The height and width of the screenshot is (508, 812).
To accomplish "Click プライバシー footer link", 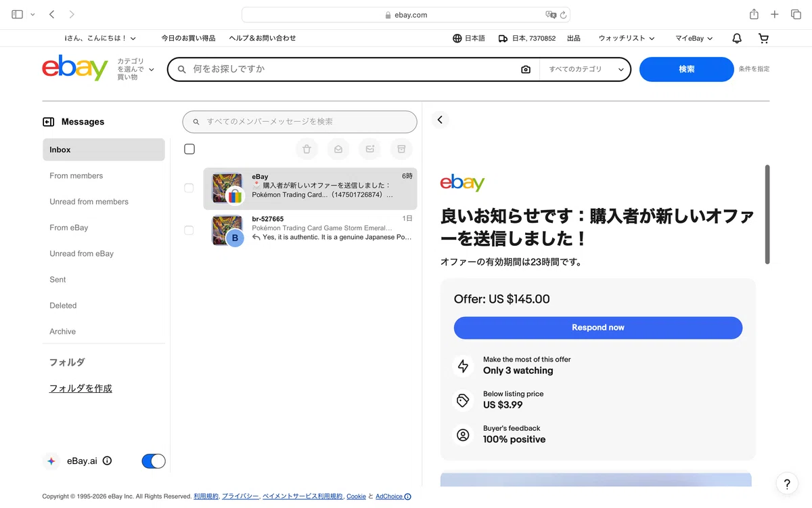I will [x=240, y=496].
